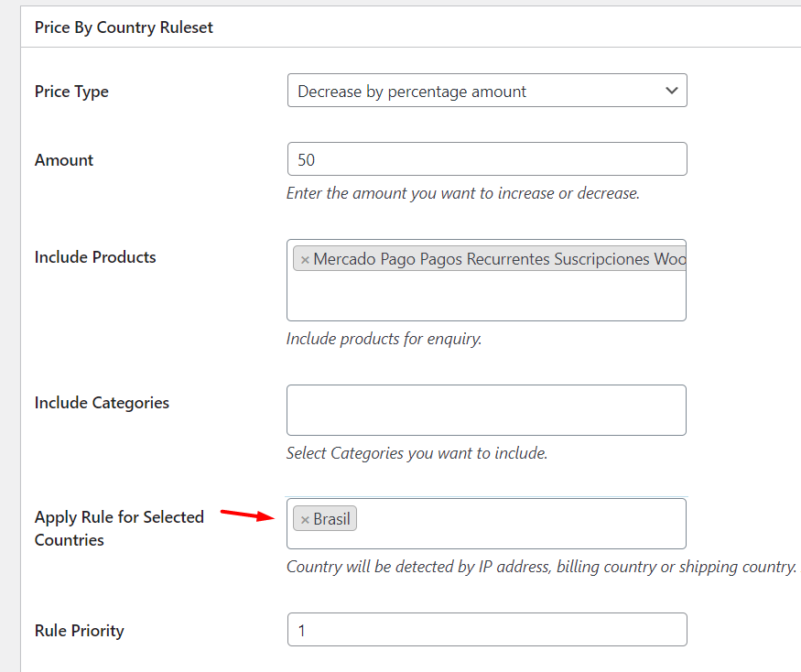Focus the Rule Priority input field

(487, 630)
